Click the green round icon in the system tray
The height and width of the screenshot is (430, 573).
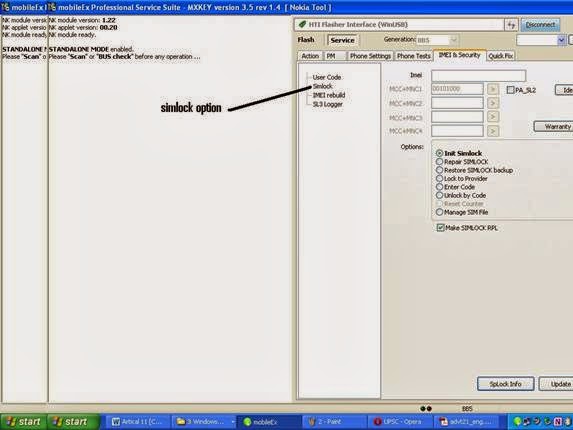point(517,422)
